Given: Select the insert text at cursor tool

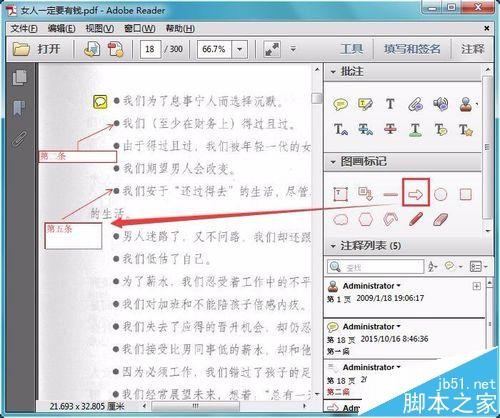Looking at the screenshot, I should click(340, 129).
